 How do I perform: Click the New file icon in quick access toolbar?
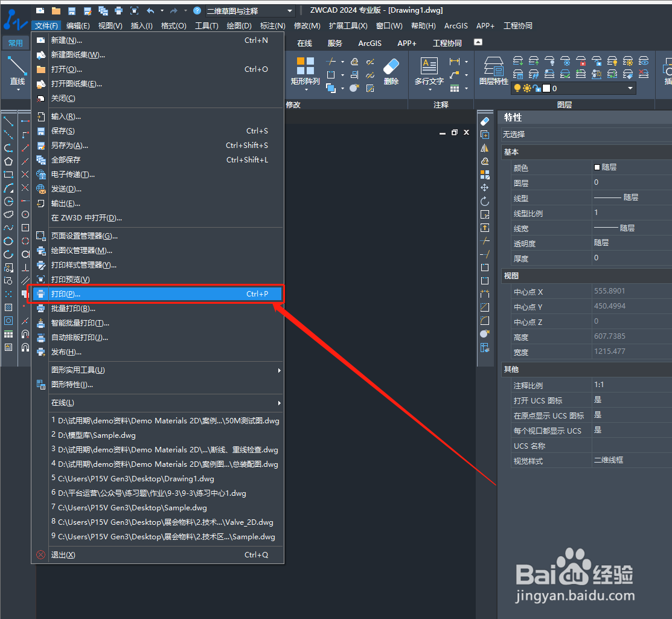[40, 11]
